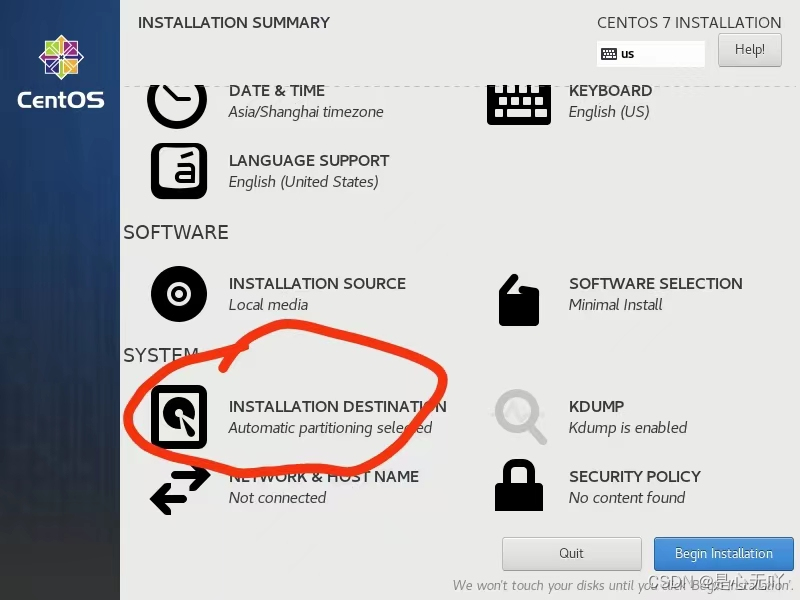Open Date & Time clock icon
800x600 pixels.
coord(177,105)
